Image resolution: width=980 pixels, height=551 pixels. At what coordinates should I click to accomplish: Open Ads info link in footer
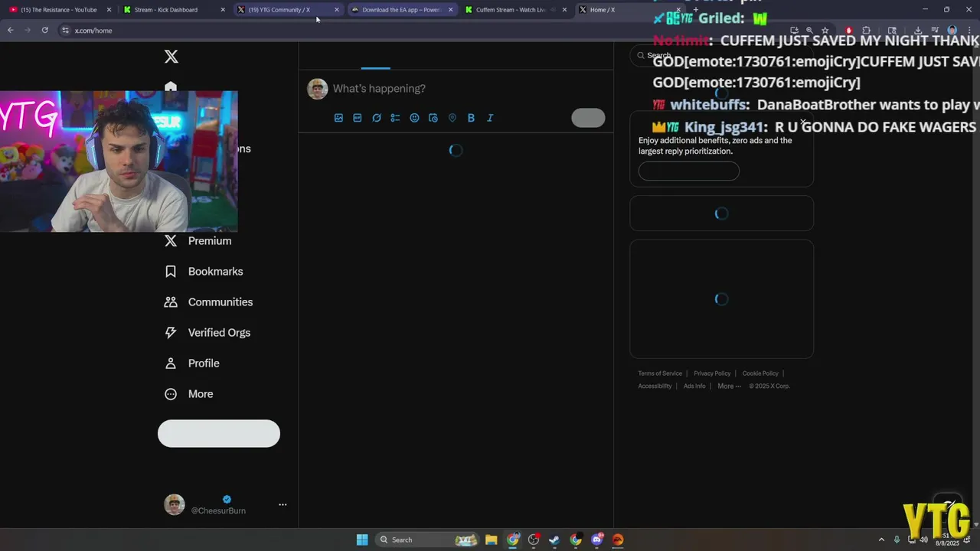694,386
